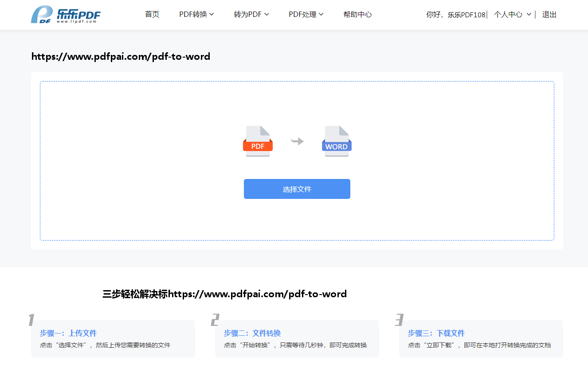Expand the PDF转换 dropdown menu
Screen dimensions: 588x369
tap(196, 15)
